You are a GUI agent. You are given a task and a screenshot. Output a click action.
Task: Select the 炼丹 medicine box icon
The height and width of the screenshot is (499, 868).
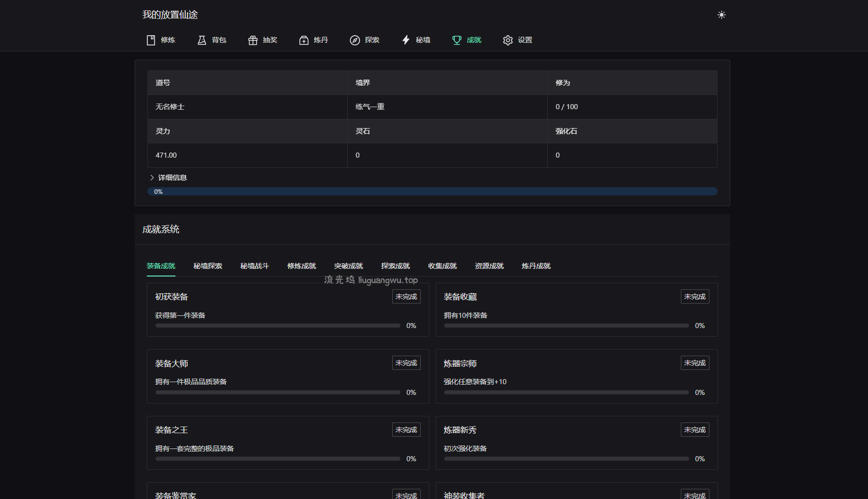pos(304,40)
